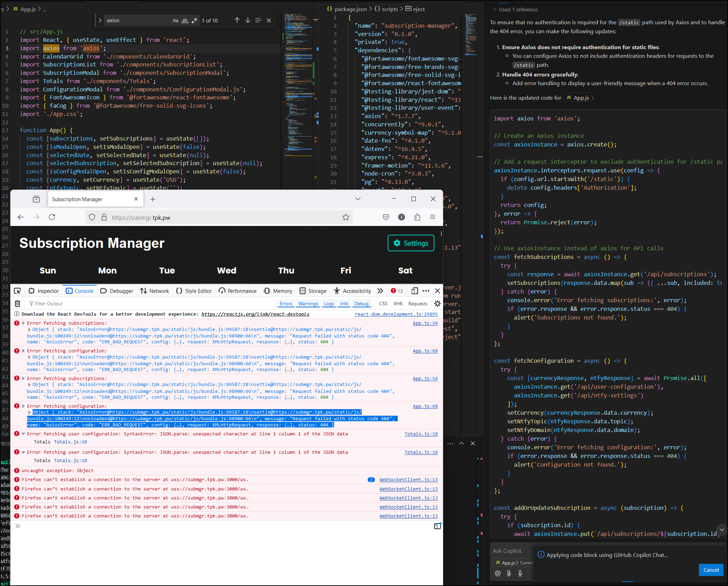The height and width of the screenshot is (586, 728).
Task: Toggle the Logs console filter
Action: [x=329, y=304]
